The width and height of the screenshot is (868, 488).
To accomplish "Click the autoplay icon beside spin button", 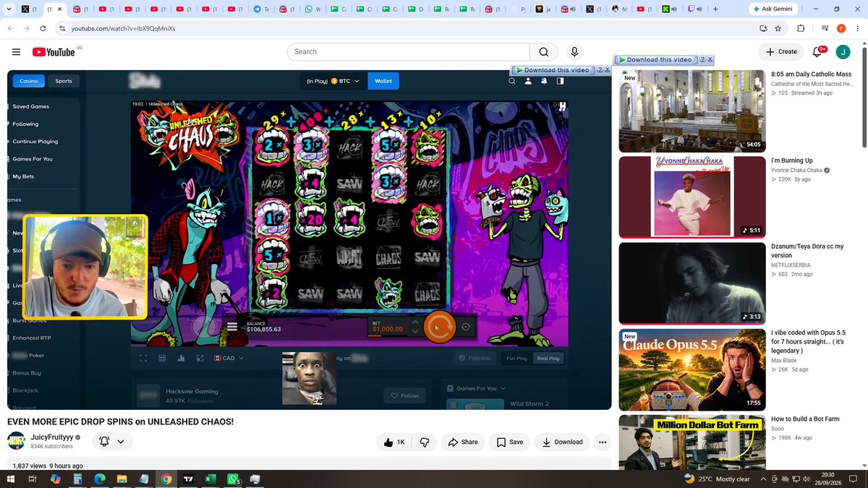I will pos(466,327).
